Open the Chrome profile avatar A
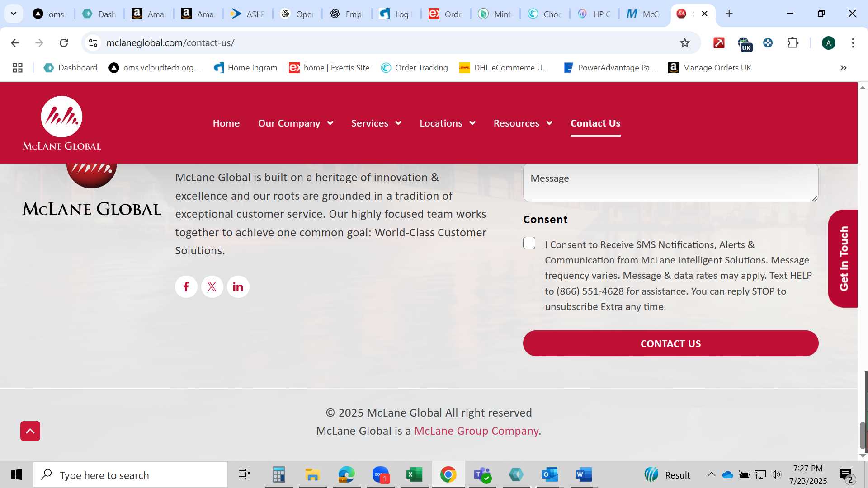 pyautogui.click(x=828, y=43)
